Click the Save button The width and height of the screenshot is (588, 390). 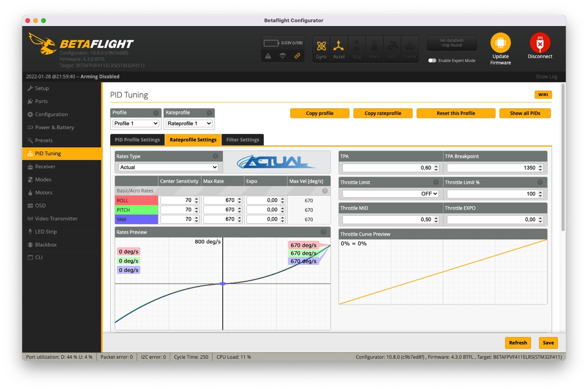tap(548, 343)
